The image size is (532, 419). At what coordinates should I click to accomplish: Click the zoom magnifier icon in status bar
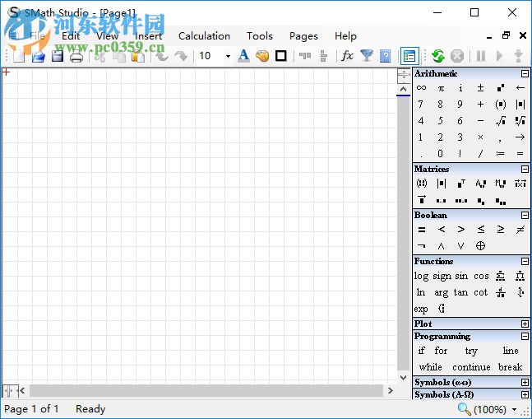(464, 409)
